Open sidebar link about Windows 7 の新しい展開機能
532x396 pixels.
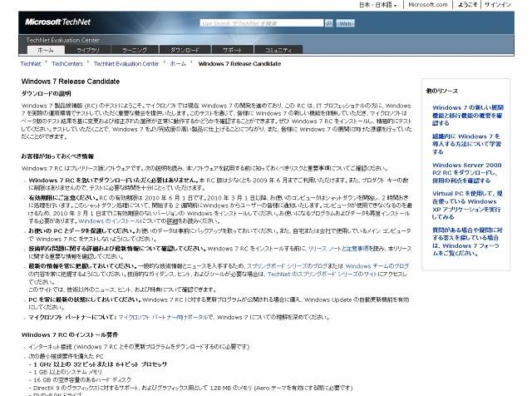click(467, 116)
